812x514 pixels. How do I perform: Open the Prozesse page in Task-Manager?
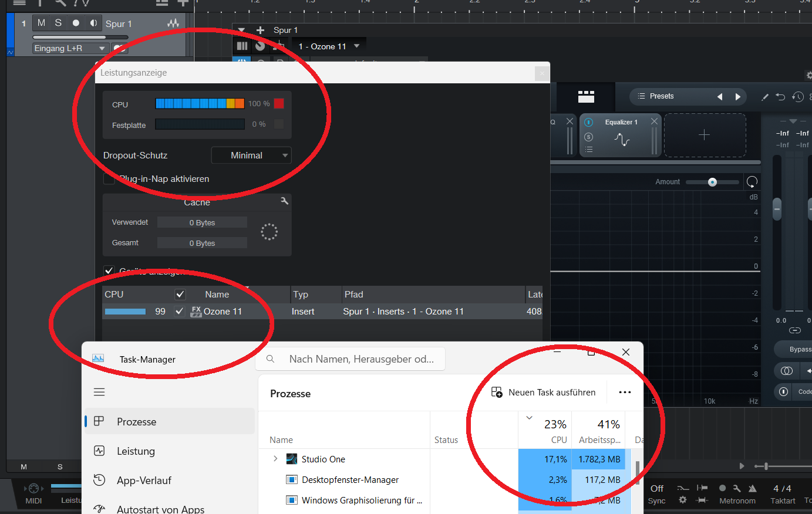[x=170, y=421]
